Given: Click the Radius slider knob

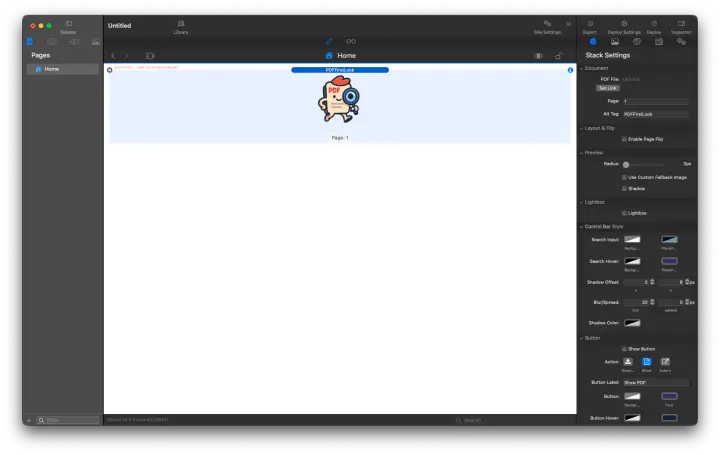Looking at the screenshot, I should (x=626, y=164).
